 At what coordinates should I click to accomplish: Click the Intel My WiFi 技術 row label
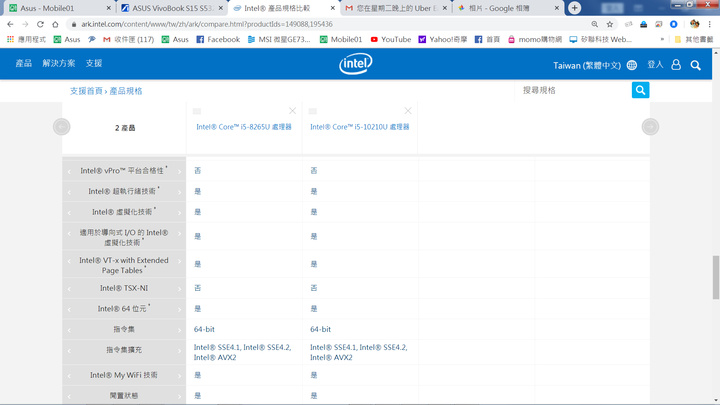124,375
